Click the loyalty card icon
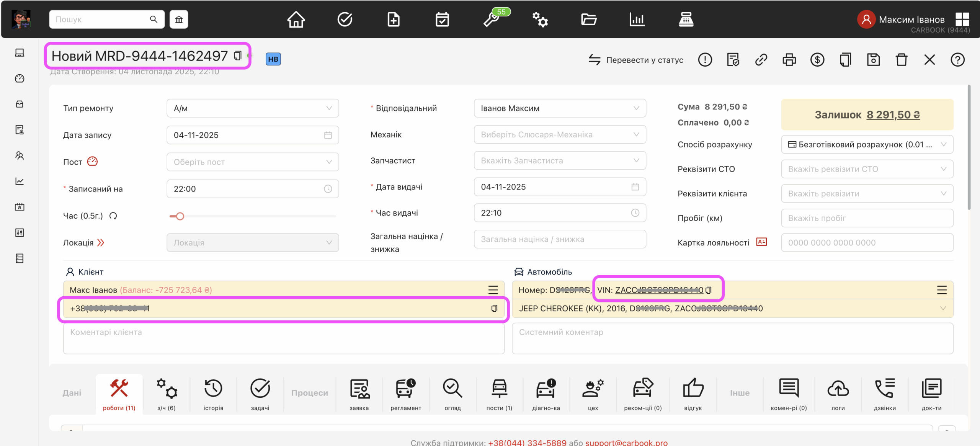 tap(761, 242)
